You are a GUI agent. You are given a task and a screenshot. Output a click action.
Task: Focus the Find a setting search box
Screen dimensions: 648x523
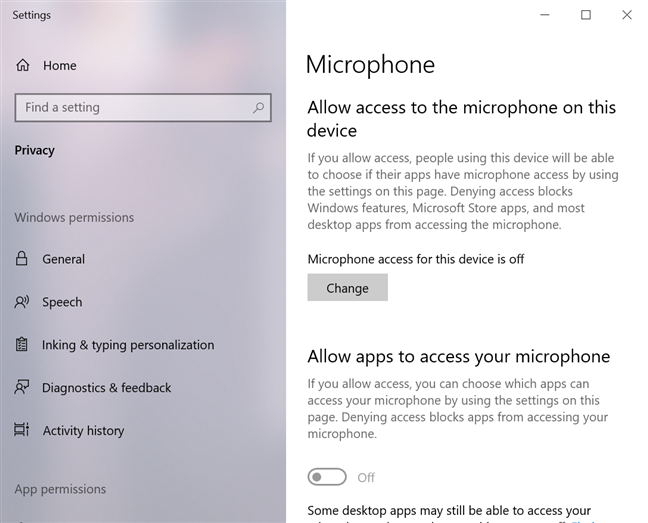(143, 108)
